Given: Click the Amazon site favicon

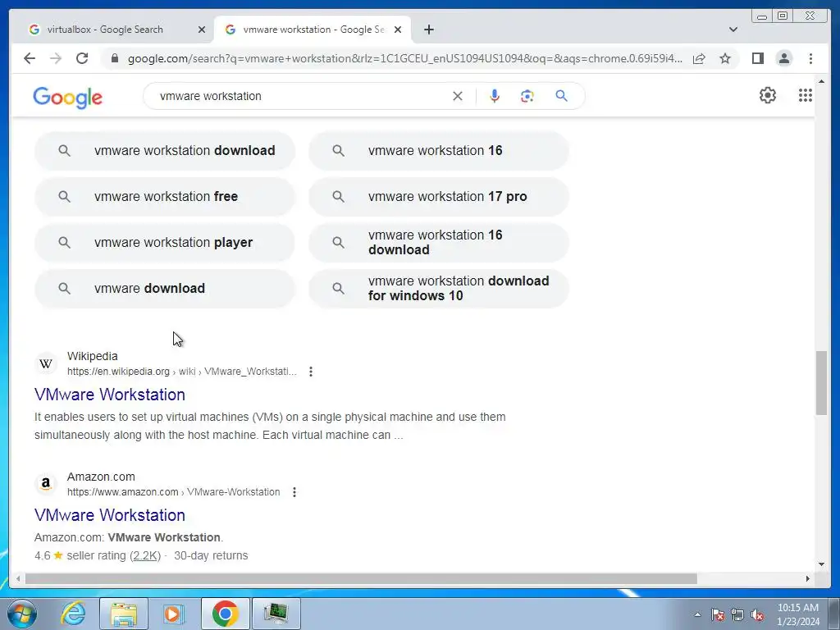Looking at the screenshot, I should (x=46, y=484).
